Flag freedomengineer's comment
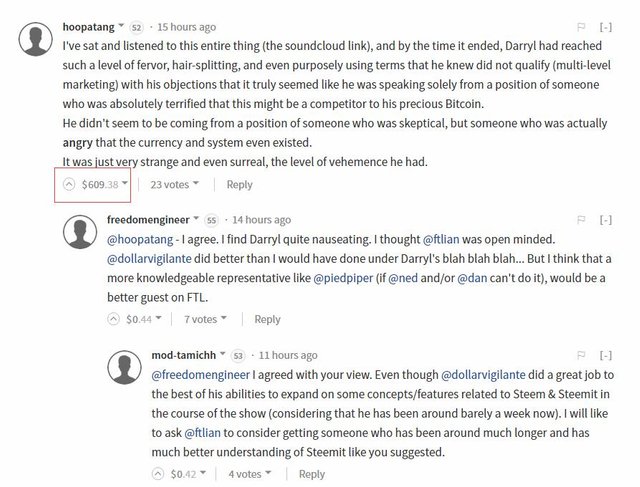The image size is (640, 487). 581,219
